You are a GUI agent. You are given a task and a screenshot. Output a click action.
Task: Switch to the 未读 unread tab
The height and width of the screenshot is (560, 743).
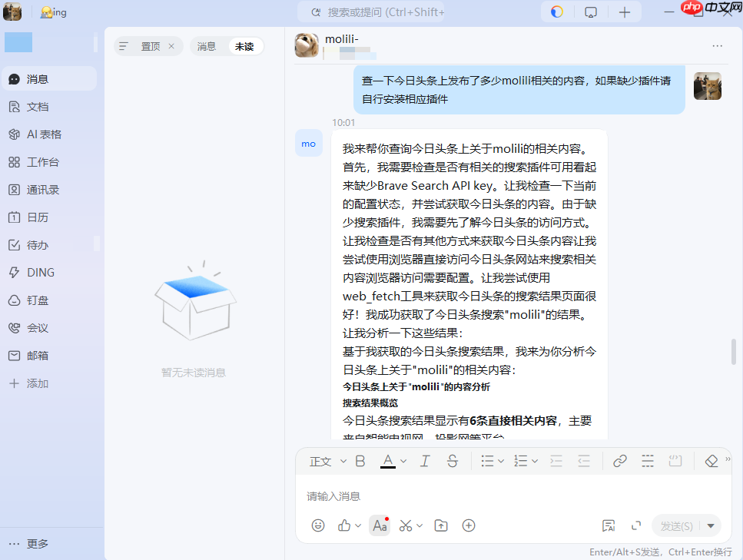click(x=247, y=46)
